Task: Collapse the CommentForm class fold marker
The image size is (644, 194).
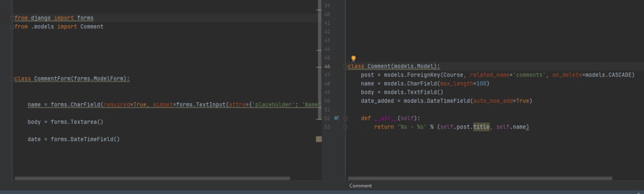Action: click(12, 79)
